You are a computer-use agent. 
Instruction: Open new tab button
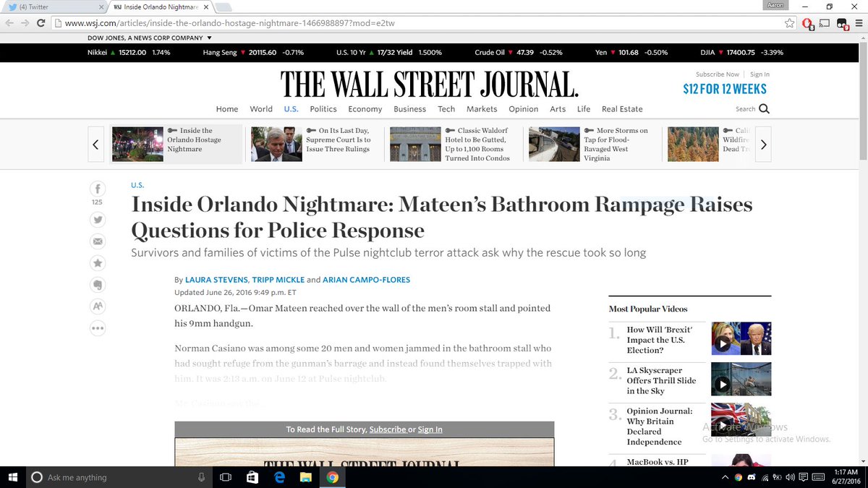(223, 7)
